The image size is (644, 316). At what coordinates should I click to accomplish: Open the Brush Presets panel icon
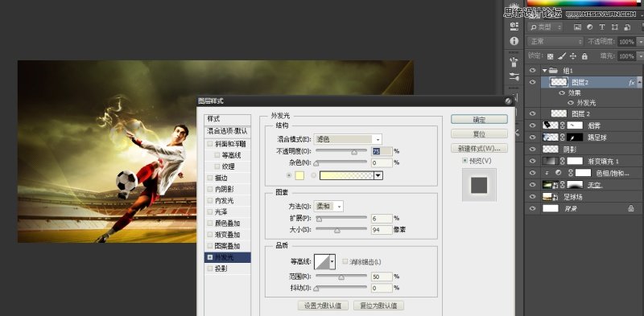point(514,63)
